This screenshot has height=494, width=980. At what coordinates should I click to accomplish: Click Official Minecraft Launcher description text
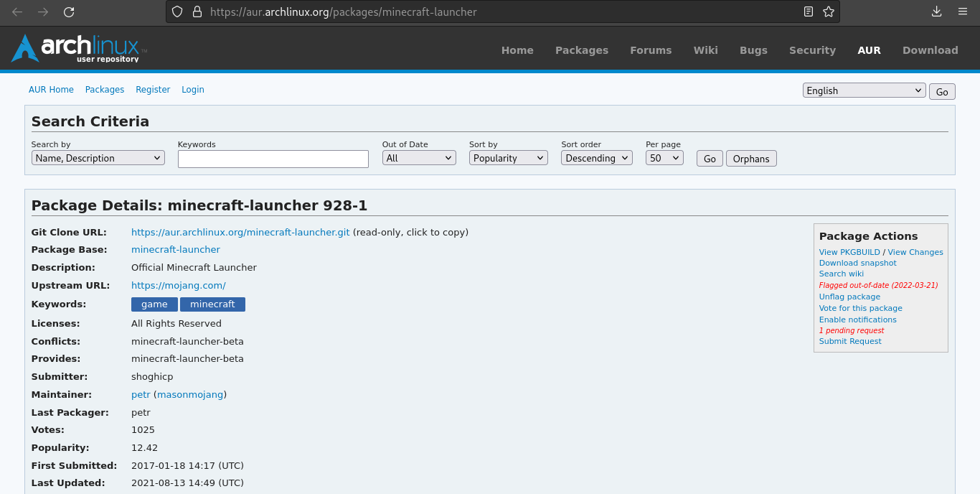tap(194, 268)
